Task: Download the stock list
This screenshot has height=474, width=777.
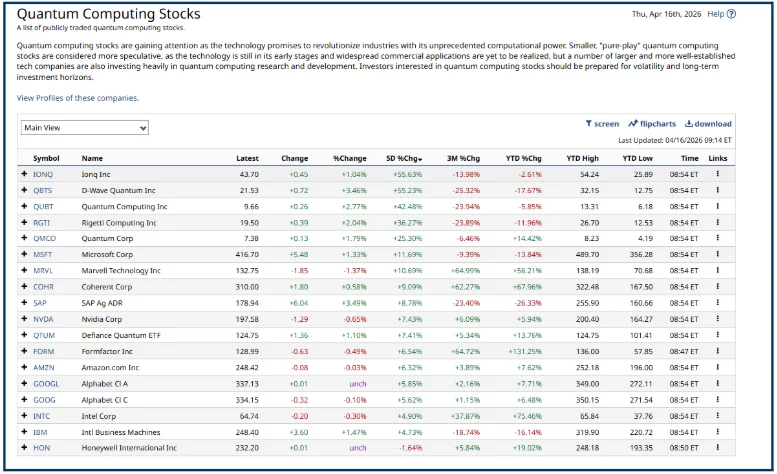Action: pyautogui.click(x=708, y=124)
